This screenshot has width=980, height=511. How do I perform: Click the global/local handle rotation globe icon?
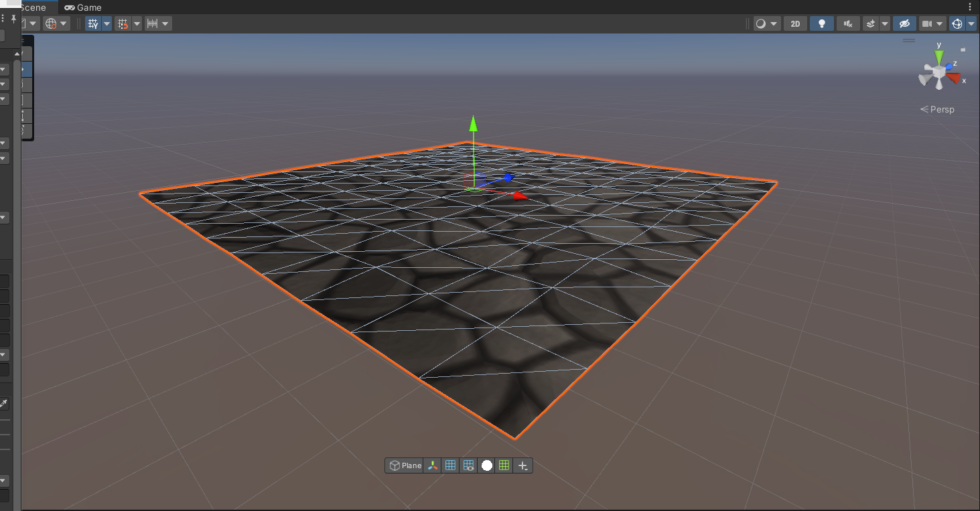click(x=51, y=24)
